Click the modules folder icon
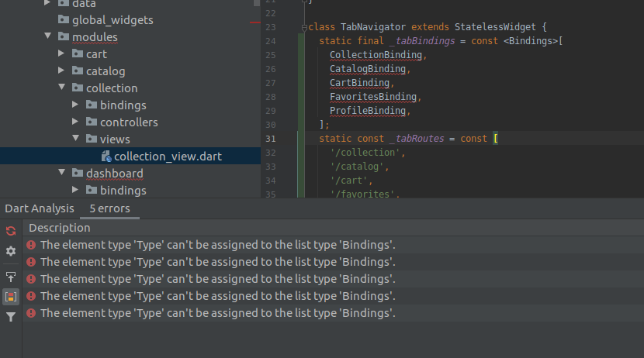644x358 pixels. pos(64,36)
